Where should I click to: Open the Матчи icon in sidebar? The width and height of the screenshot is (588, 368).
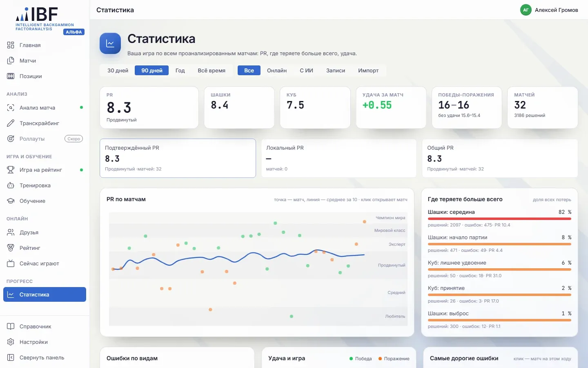(11, 61)
